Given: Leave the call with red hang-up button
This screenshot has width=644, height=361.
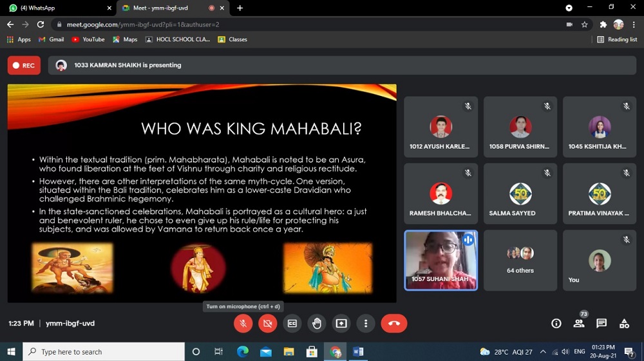Looking at the screenshot, I should pyautogui.click(x=393, y=324).
